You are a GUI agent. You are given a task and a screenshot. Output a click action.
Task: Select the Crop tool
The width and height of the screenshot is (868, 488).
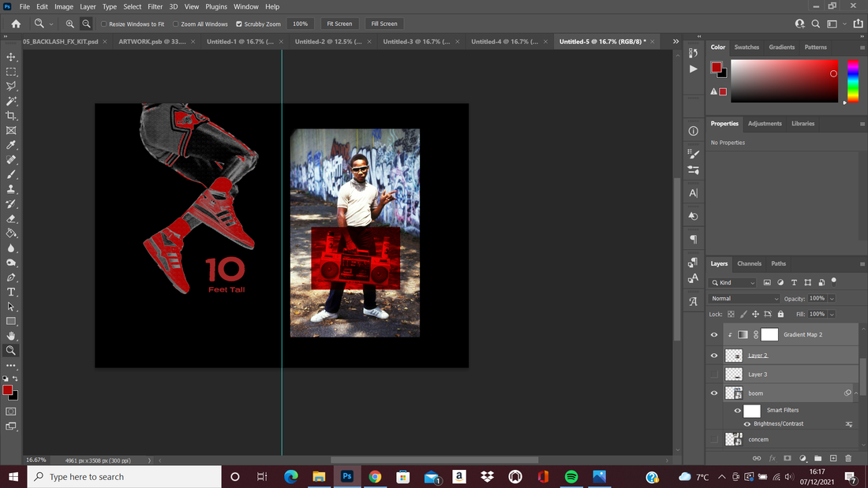pos(11,116)
